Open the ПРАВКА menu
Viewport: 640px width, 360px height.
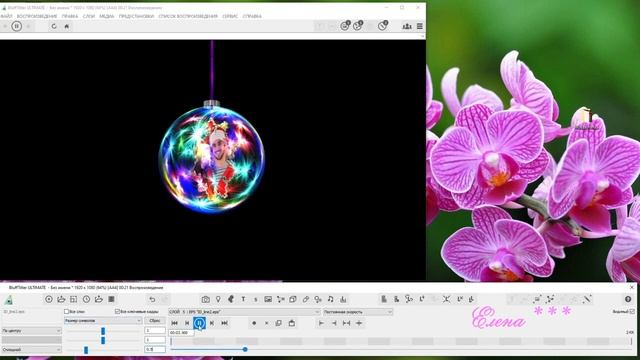click(70, 16)
